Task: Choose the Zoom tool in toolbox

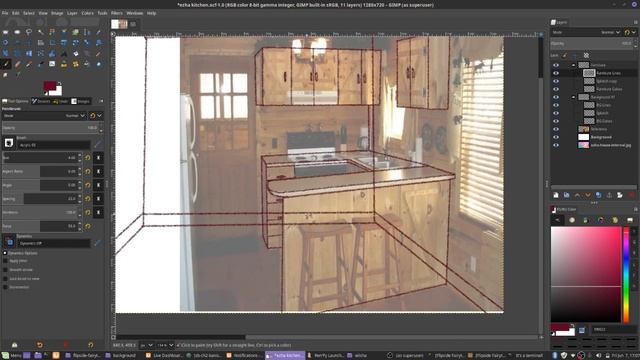Action: click(5, 42)
